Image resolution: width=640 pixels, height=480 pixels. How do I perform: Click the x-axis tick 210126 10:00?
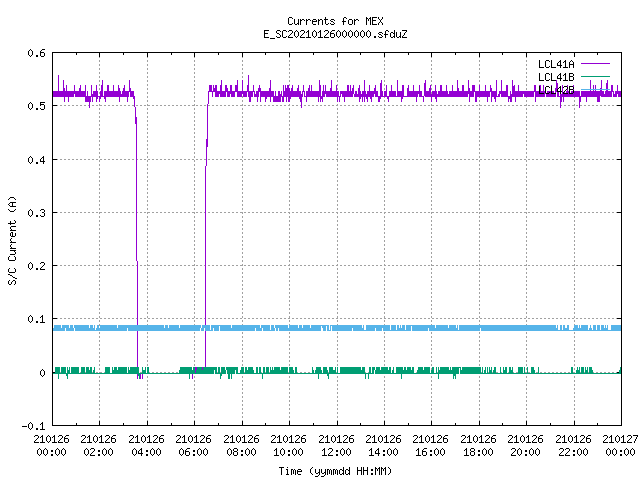pyautogui.click(x=289, y=446)
